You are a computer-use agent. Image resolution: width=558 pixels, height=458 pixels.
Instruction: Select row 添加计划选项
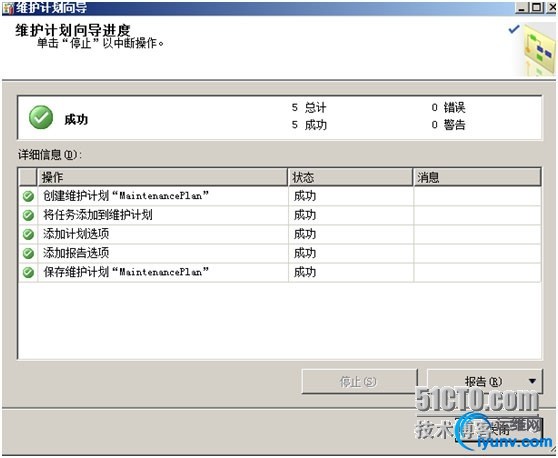tap(280, 234)
